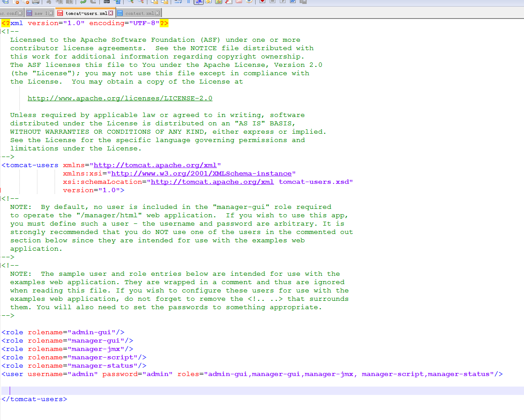524x420 pixels.
Task: Click the line "them. You will also need to set"
Action: pyautogui.click(x=166, y=307)
